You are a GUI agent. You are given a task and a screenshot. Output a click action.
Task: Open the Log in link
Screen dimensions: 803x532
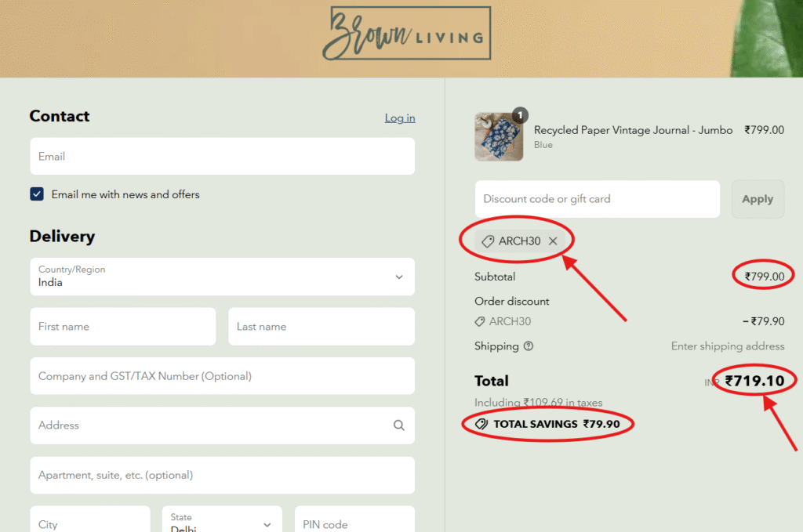pos(400,118)
